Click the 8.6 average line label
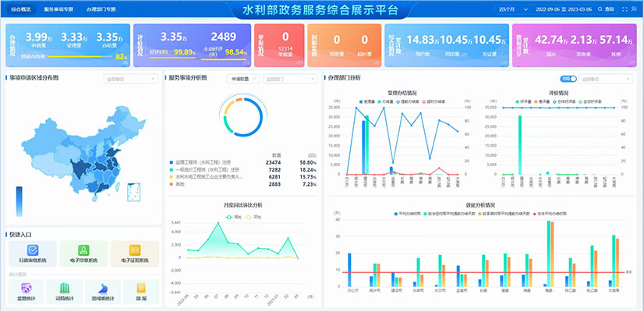644x312 pixels. (x=628, y=272)
